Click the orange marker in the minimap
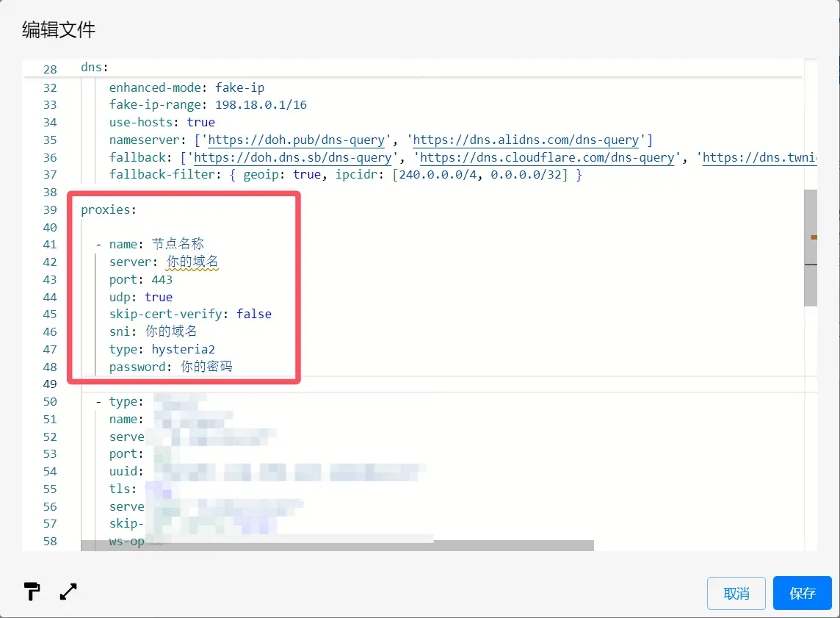 [814, 237]
